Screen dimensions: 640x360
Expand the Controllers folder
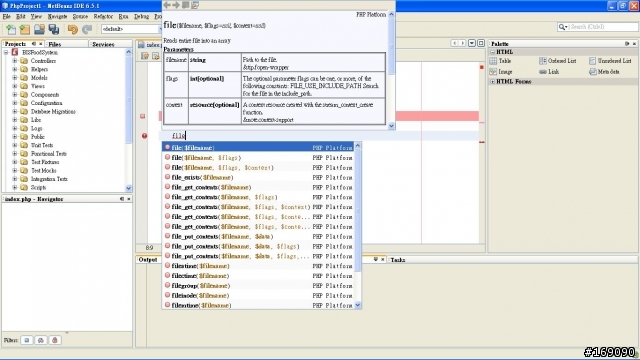click(15, 61)
